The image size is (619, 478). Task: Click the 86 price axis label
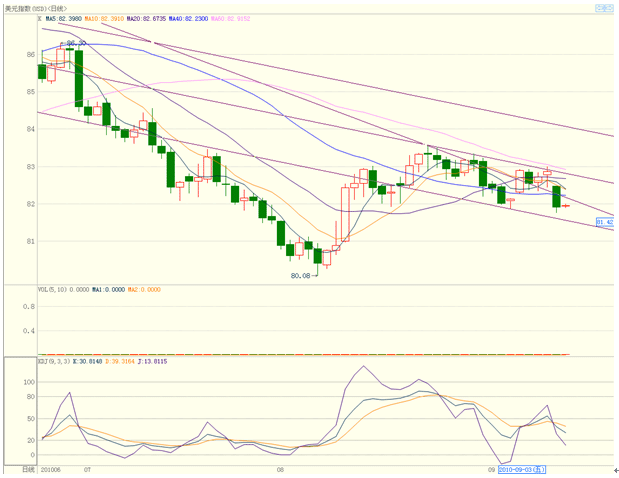pyautogui.click(x=31, y=54)
